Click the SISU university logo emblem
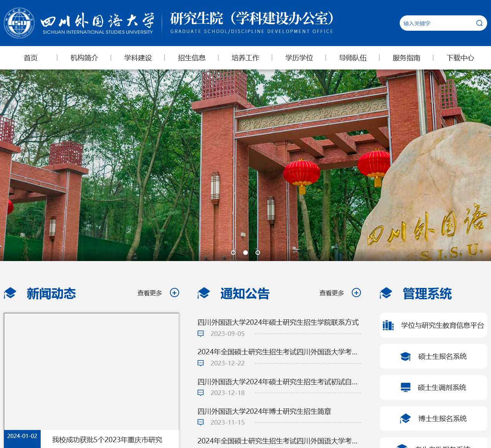This screenshot has height=448, width=491. (19, 23)
